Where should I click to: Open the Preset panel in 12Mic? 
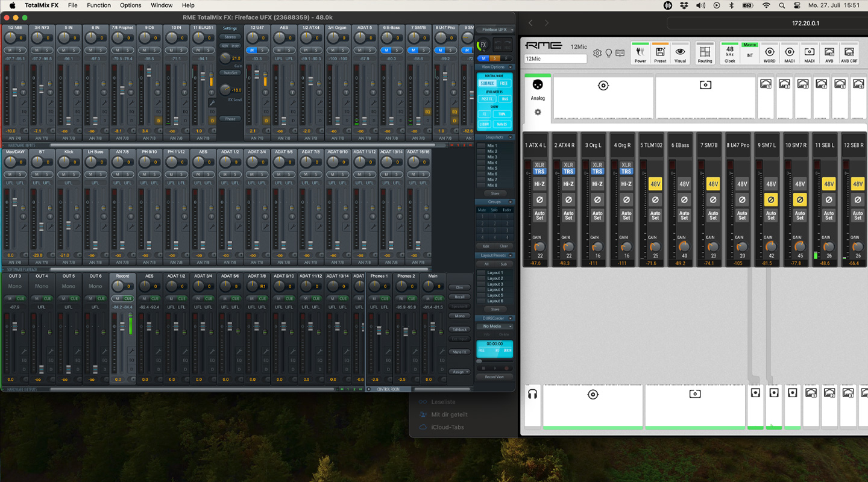tap(660, 53)
